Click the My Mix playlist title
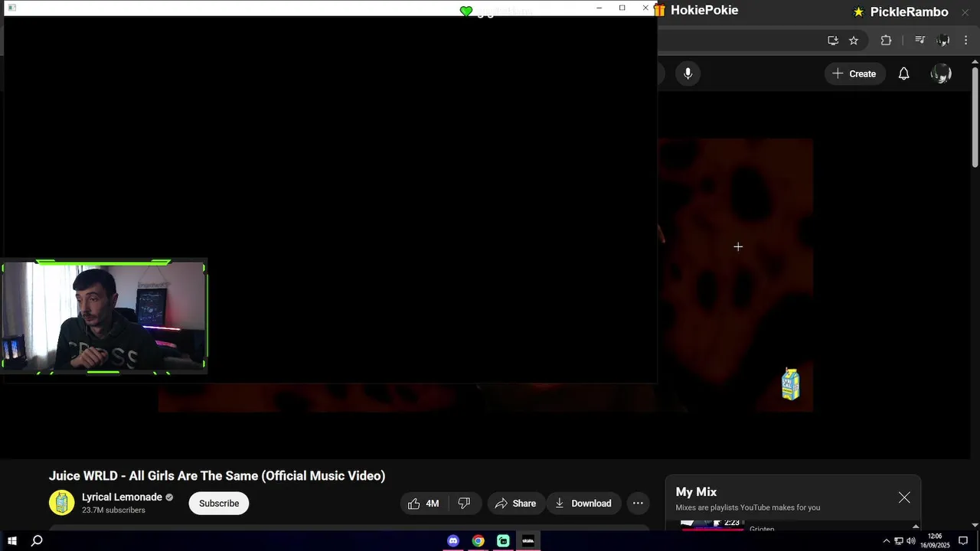This screenshot has width=980, height=551. pos(696,492)
